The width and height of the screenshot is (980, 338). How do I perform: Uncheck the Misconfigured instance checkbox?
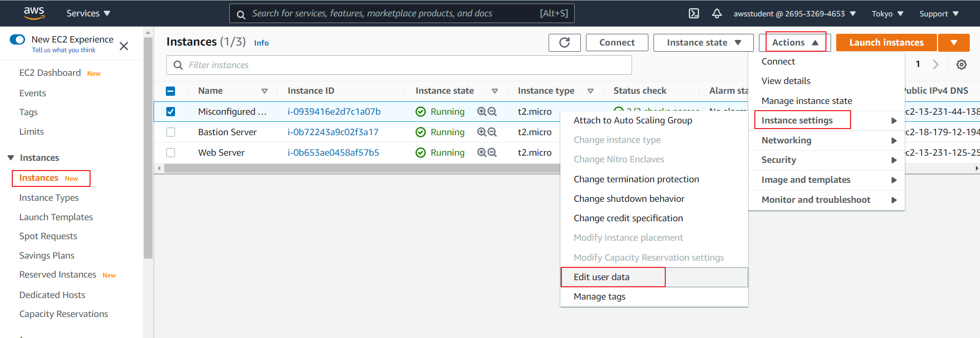click(171, 112)
